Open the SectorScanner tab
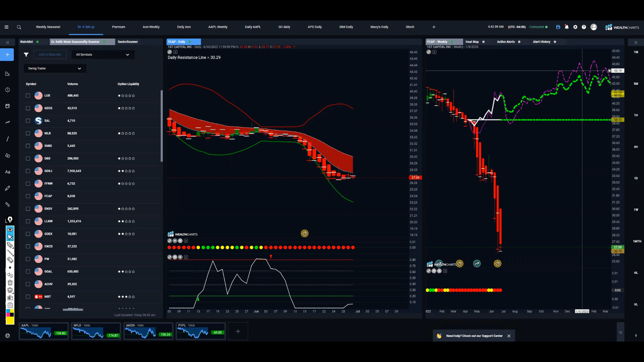The image size is (644, 362). (128, 42)
